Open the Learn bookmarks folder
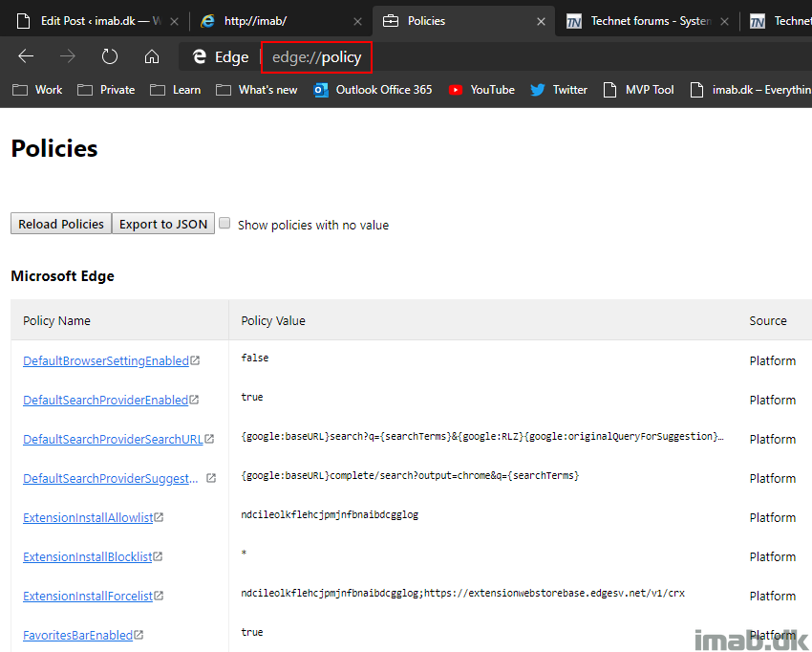Viewport: 812px width, 652px height. pyautogui.click(x=175, y=90)
